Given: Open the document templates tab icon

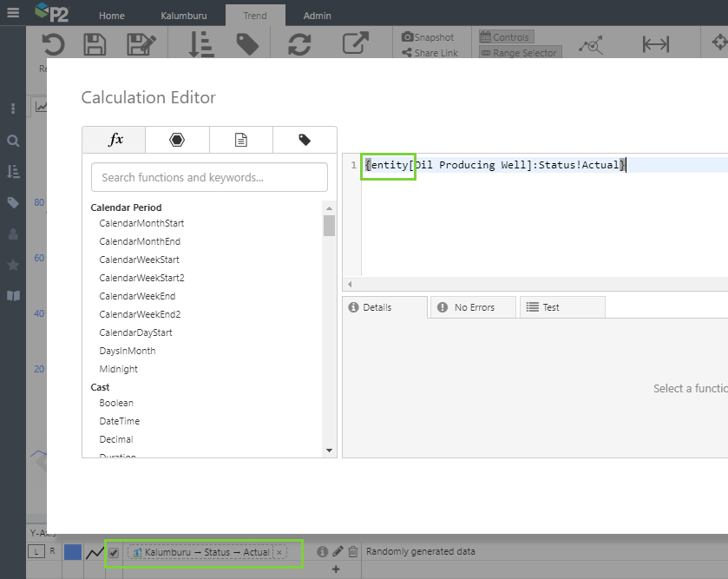Looking at the screenshot, I should click(x=241, y=140).
